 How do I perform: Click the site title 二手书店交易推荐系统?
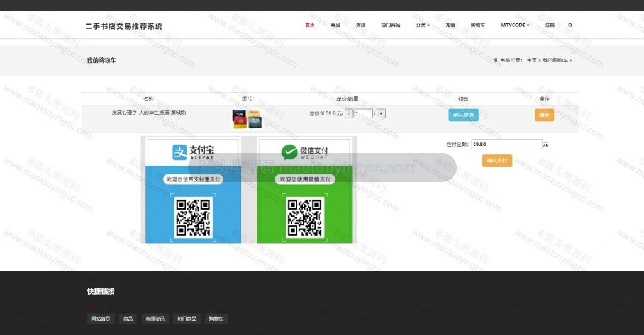tap(124, 26)
